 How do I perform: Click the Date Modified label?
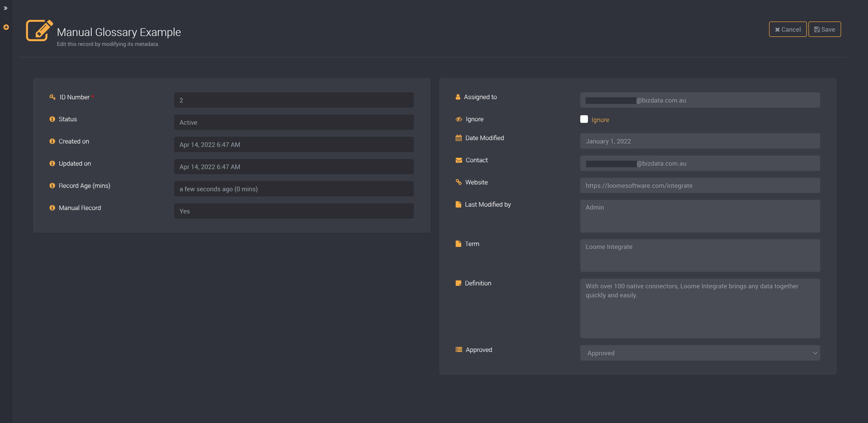click(x=484, y=138)
